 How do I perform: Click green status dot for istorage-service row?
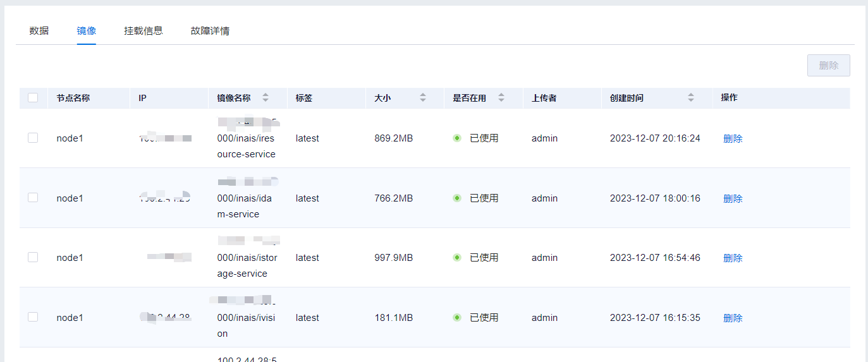tap(457, 258)
